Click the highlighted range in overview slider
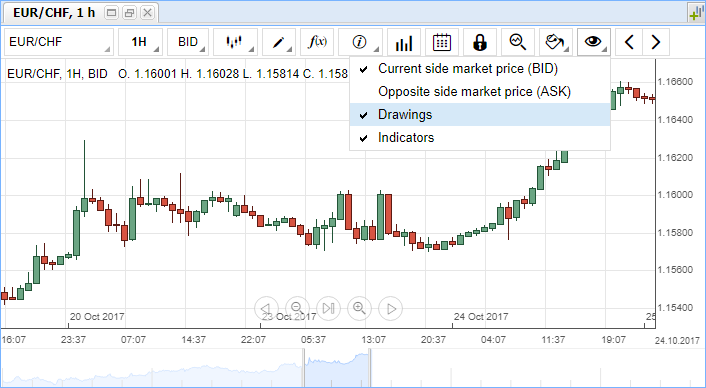 [x=337, y=368]
